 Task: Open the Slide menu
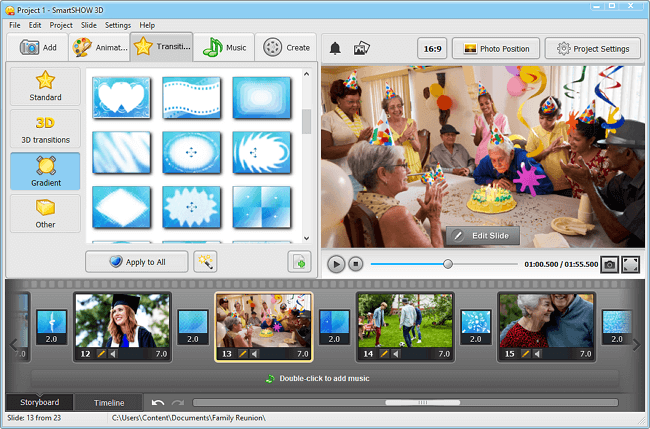pos(89,25)
